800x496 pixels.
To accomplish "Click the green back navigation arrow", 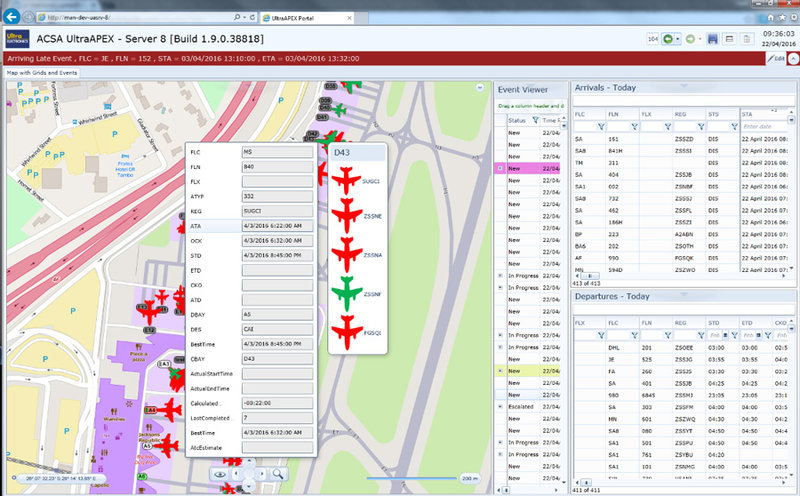I will click(x=669, y=39).
